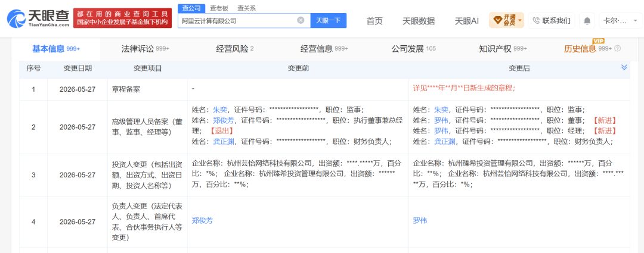Click 杭州臻希投资管理有限公司 text in 变更后 cell

click(490, 163)
